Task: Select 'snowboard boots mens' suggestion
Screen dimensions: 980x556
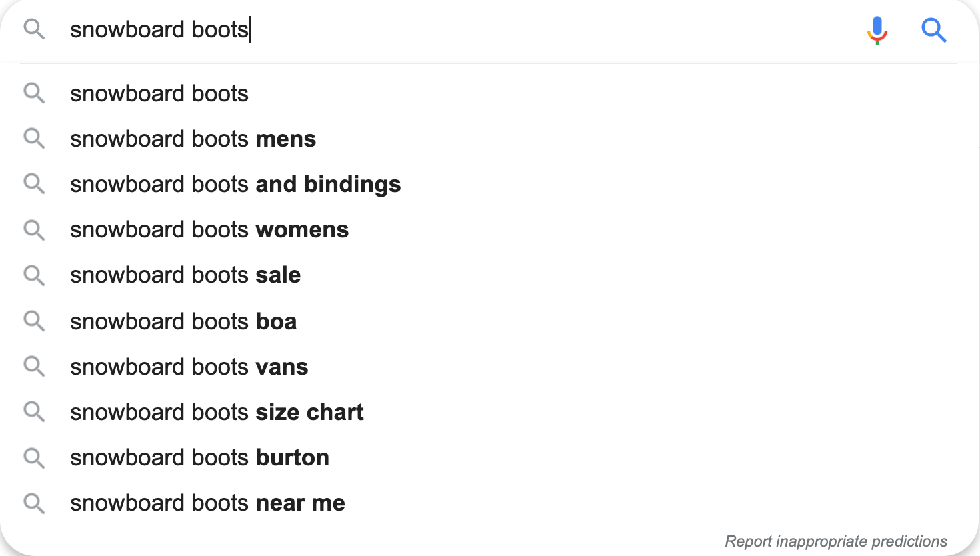Action: [x=490, y=139]
